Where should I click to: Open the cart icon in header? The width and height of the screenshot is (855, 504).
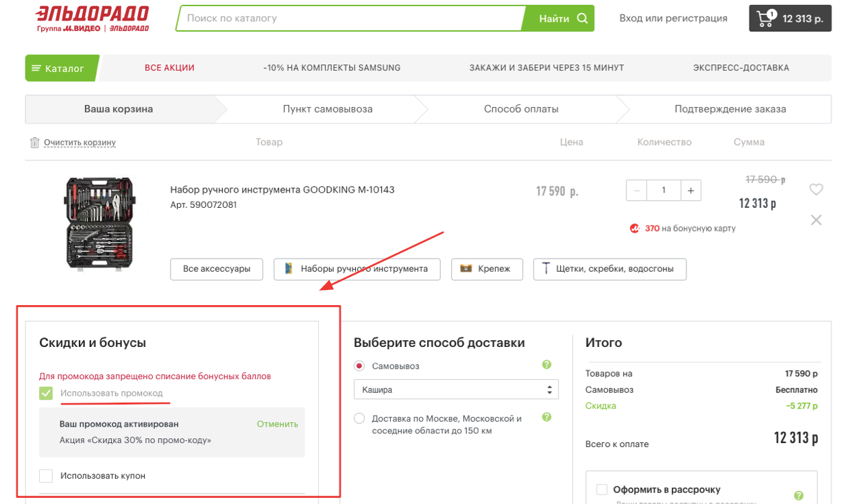[x=766, y=19]
